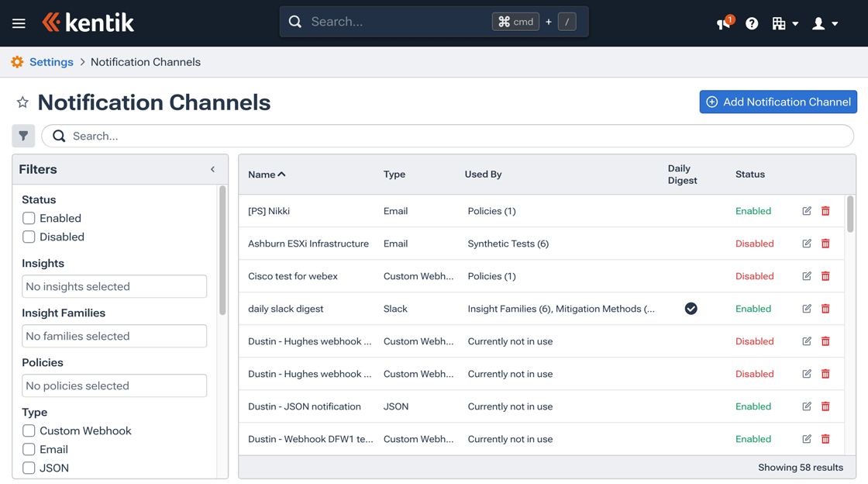Image resolution: width=868 pixels, height=484 pixels.
Task: Open the Insights selection dropdown
Action: point(114,286)
